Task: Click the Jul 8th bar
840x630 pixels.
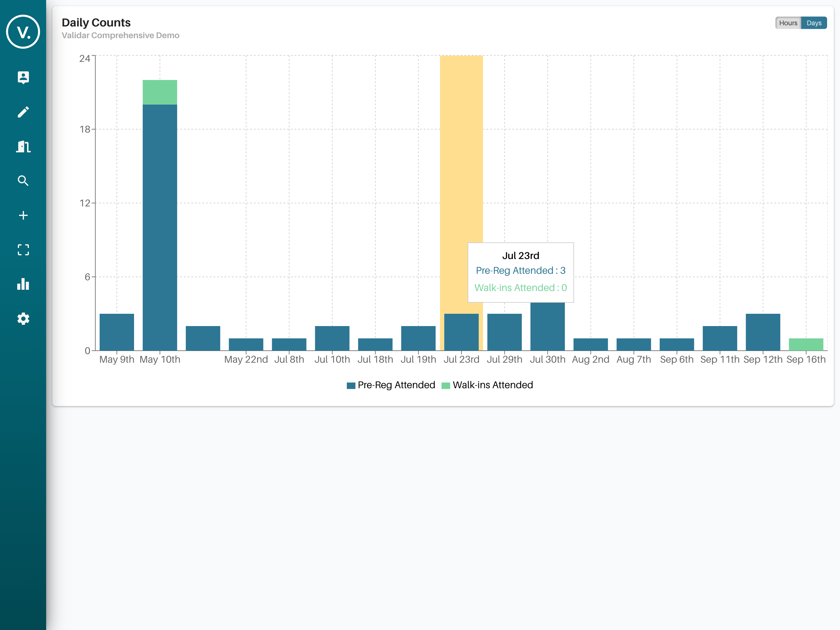Action: tap(289, 344)
